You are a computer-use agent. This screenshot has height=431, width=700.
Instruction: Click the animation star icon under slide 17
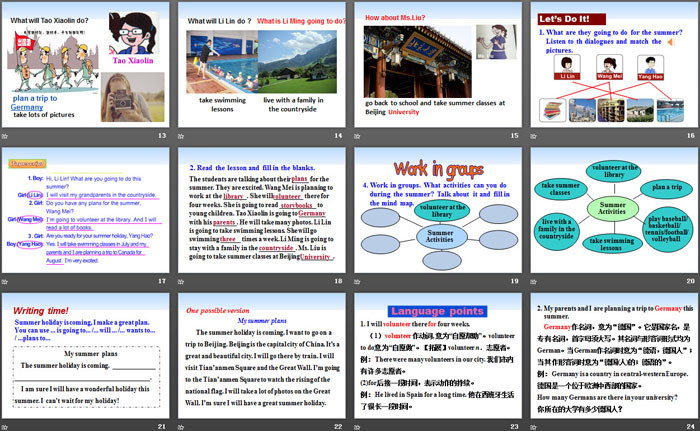pyautogui.click(x=5, y=281)
